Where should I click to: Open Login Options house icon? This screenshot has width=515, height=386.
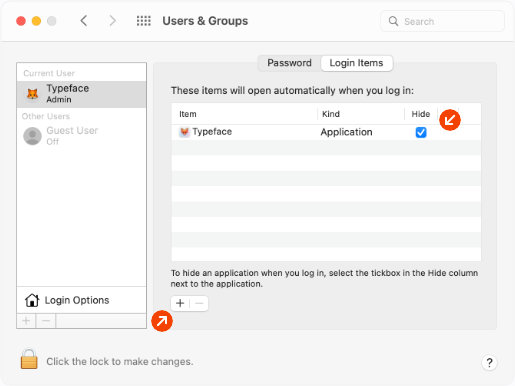[x=32, y=300]
